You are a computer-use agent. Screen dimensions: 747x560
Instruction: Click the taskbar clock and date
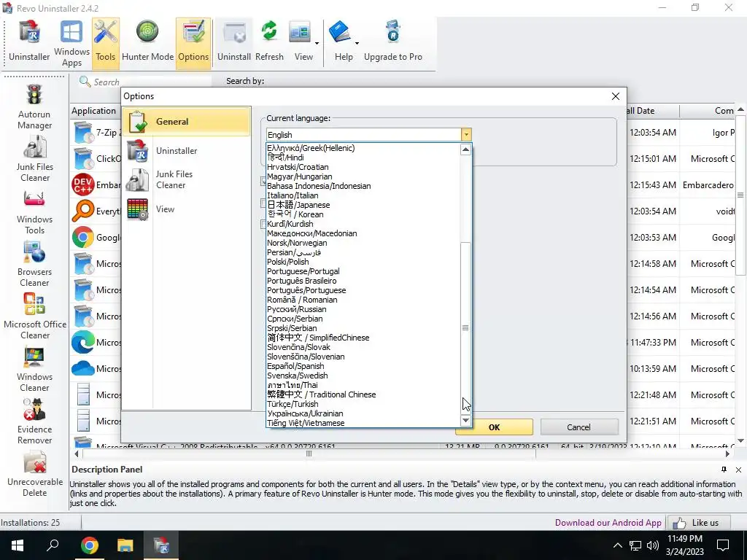684,545
